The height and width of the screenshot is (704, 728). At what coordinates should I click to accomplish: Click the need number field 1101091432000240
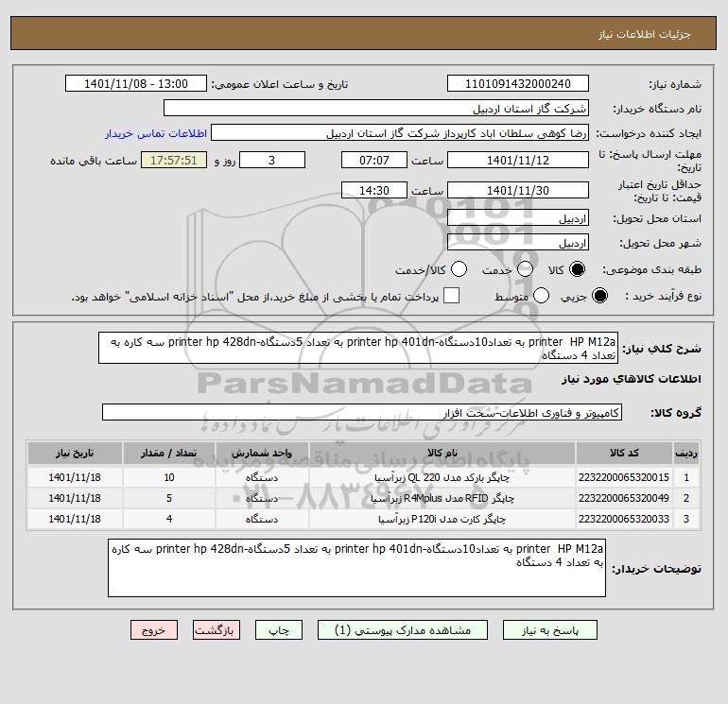[x=518, y=83]
